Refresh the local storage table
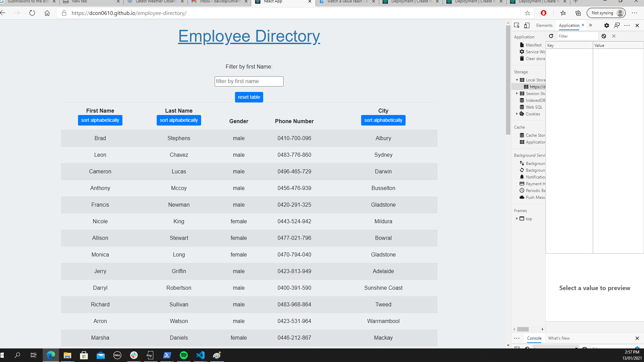Image resolution: width=644 pixels, height=362 pixels. click(551, 36)
